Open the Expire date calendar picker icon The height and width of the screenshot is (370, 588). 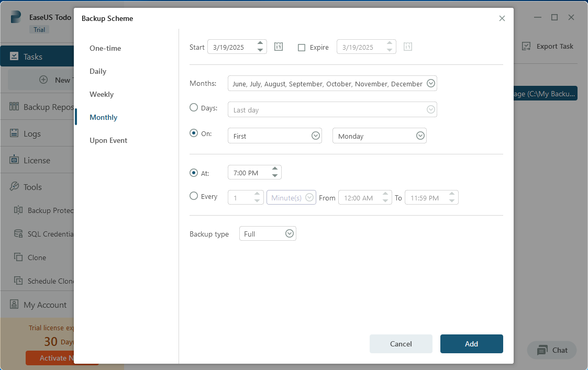click(408, 47)
